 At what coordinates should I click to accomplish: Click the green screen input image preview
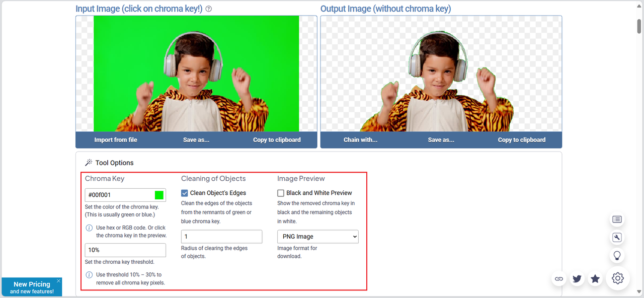(x=196, y=73)
